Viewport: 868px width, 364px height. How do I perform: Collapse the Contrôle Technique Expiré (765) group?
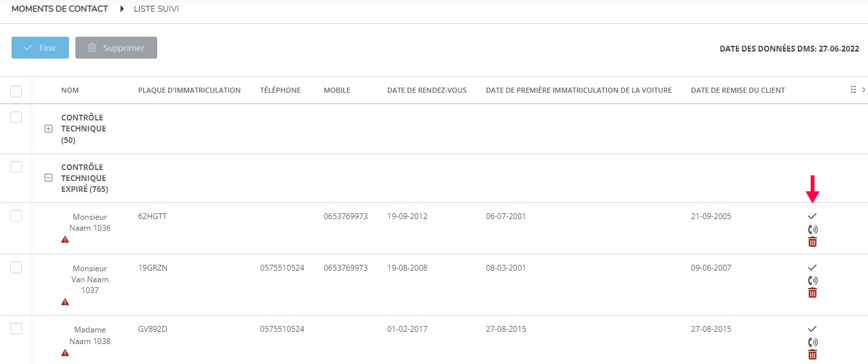click(48, 178)
